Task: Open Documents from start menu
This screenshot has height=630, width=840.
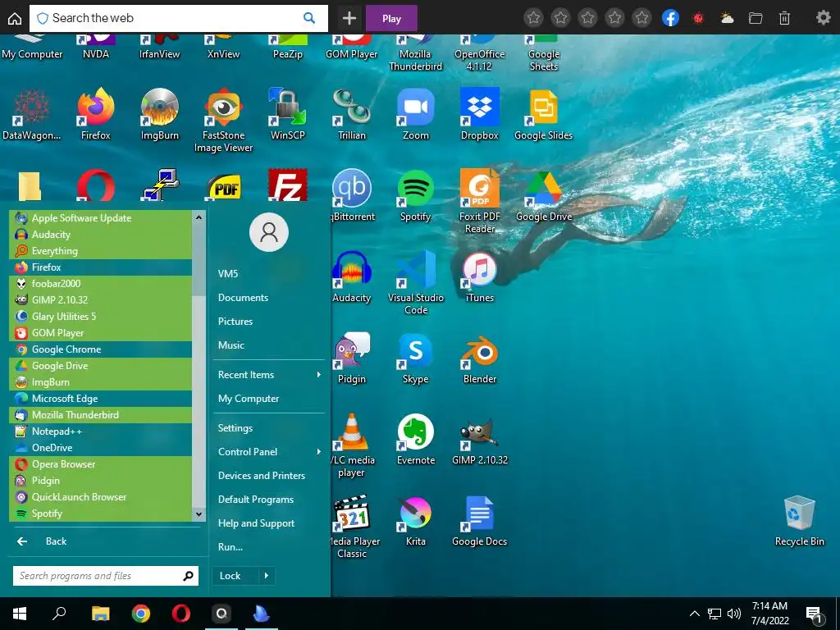Action: coord(243,297)
